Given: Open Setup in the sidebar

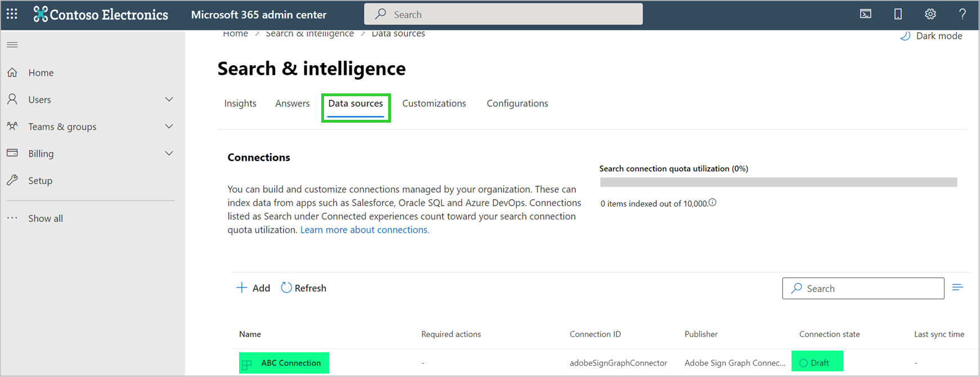Looking at the screenshot, I should point(41,181).
